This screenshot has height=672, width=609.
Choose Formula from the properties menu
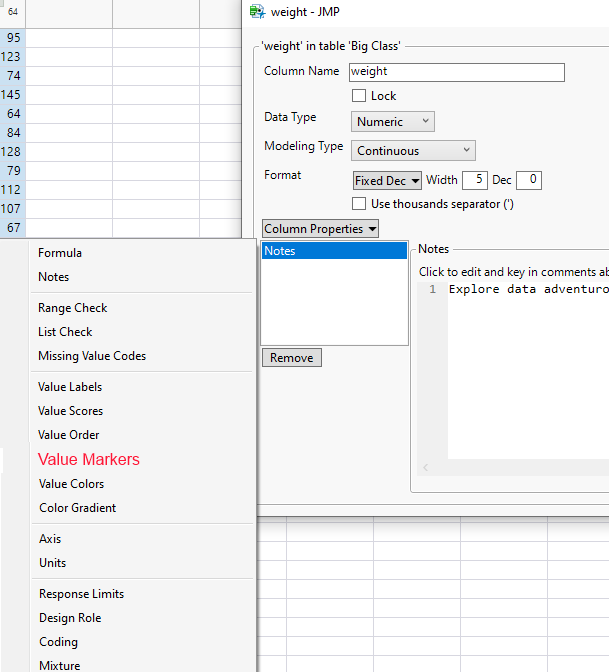coord(60,253)
